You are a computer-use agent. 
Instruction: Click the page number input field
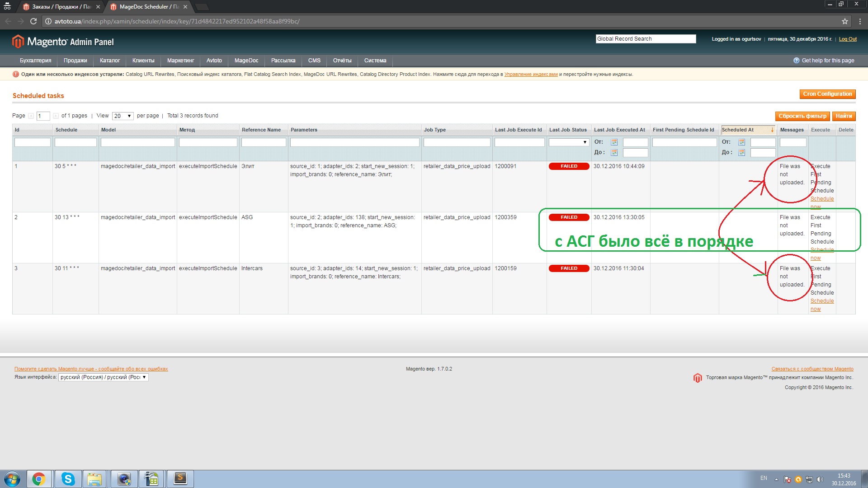click(43, 116)
